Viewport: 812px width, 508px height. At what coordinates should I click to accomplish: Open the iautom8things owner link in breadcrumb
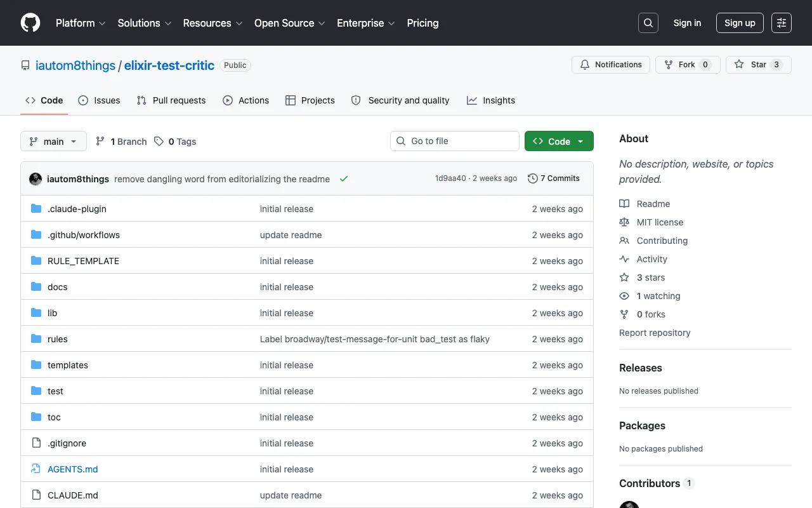pyautogui.click(x=75, y=65)
